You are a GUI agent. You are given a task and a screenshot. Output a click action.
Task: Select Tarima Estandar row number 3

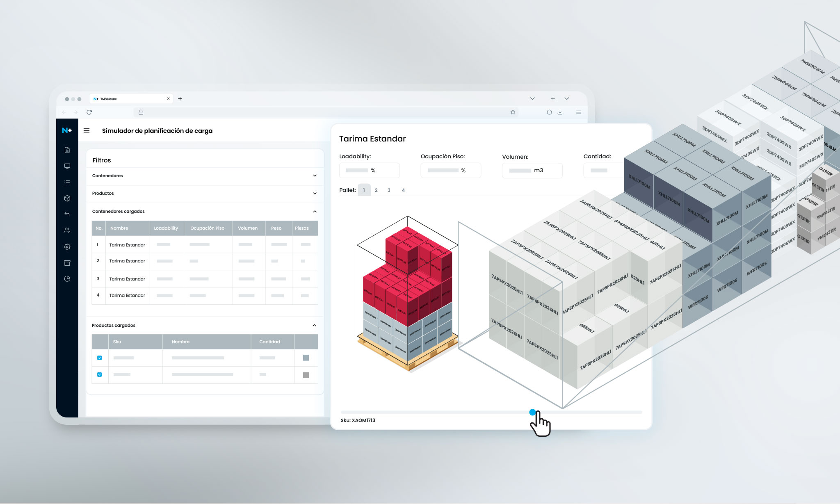(127, 279)
